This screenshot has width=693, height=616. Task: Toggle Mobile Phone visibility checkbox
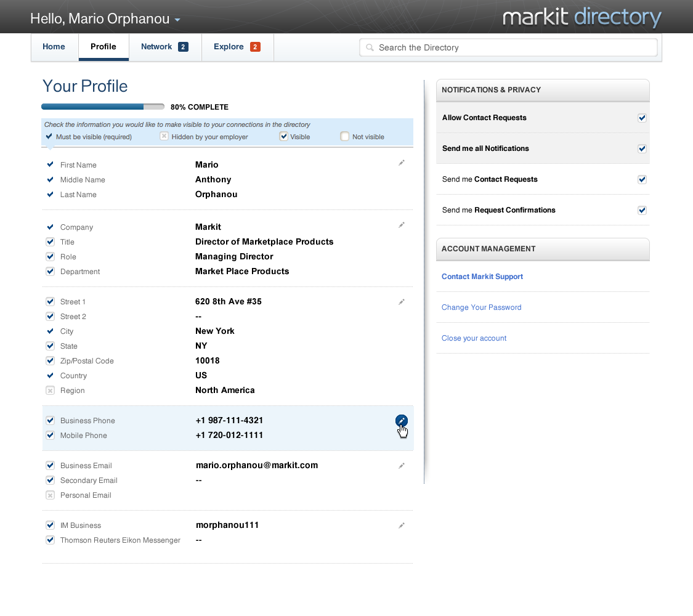(x=51, y=436)
